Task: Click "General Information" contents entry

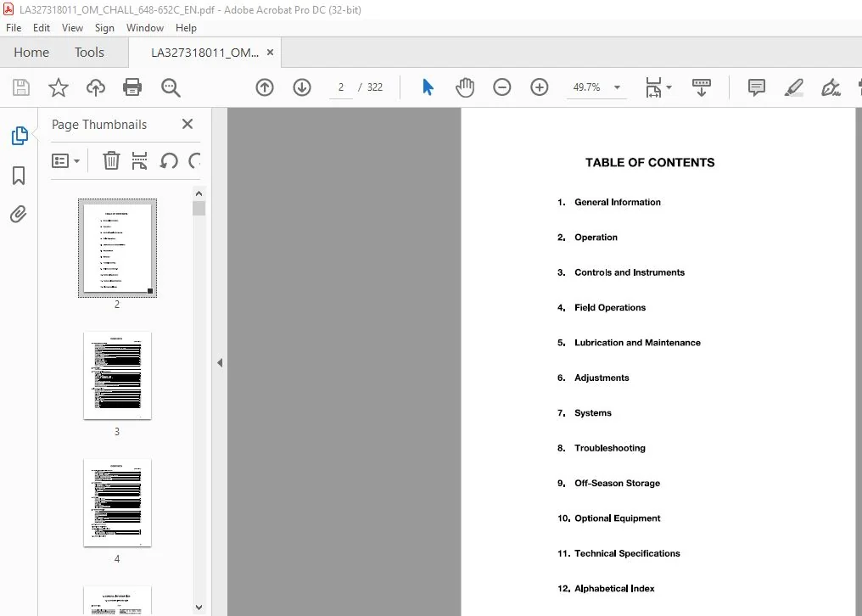Action: tap(618, 203)
